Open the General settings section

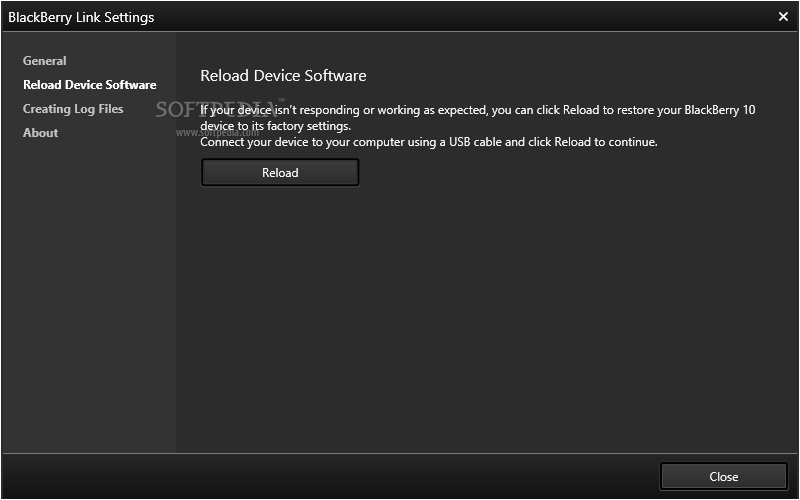click(44, 61)
